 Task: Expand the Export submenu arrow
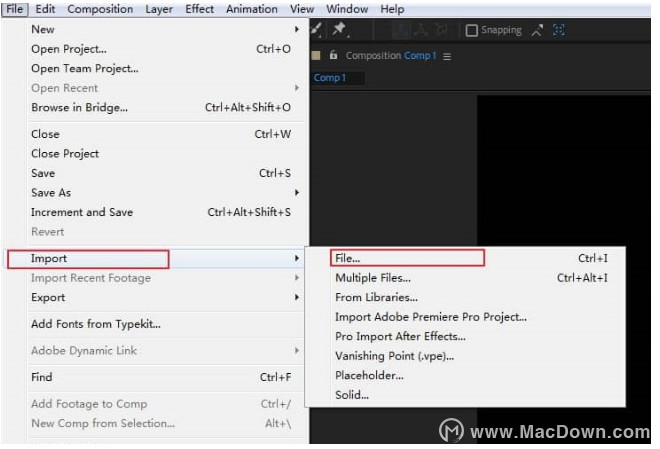click(297, 298)
